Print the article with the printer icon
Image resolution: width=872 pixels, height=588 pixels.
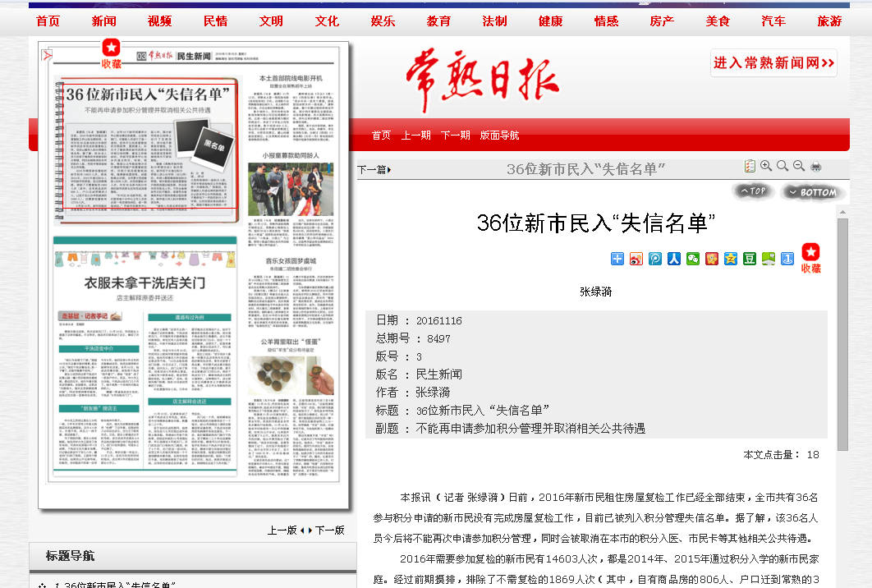point(816,167)
